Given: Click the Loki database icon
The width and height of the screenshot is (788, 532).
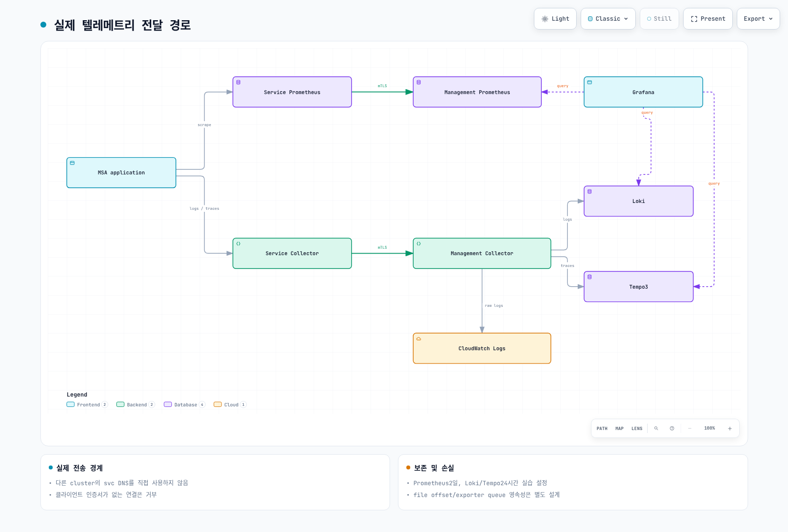Looking at the screenshot, I should pyautogui.click(x=590, y=192).
